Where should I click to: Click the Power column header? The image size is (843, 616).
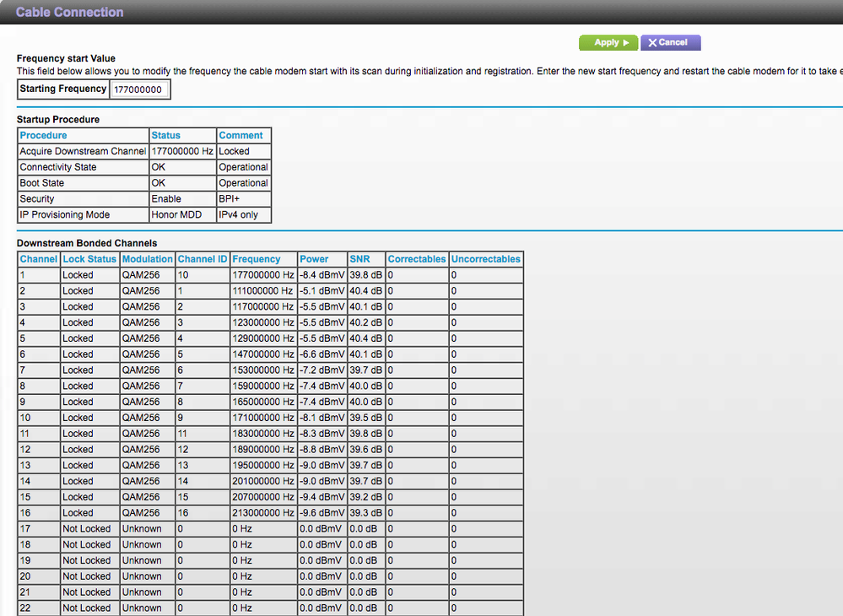click(x=314, y=259)
